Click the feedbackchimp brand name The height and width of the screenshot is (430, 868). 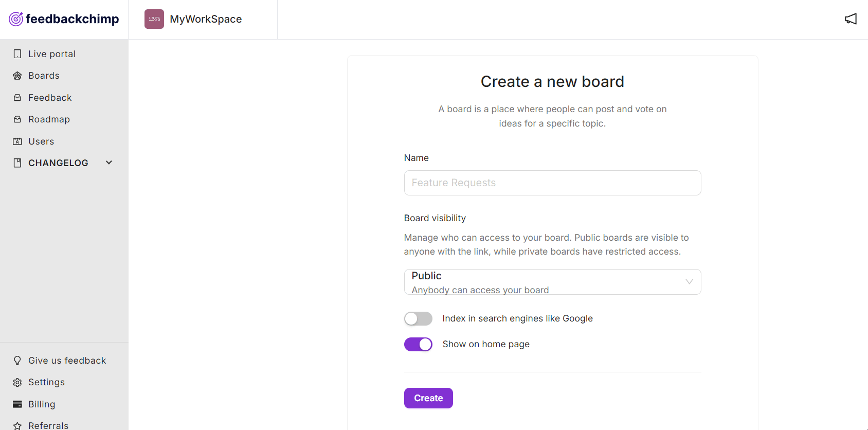pyautogui.click(x=72, y=19)
